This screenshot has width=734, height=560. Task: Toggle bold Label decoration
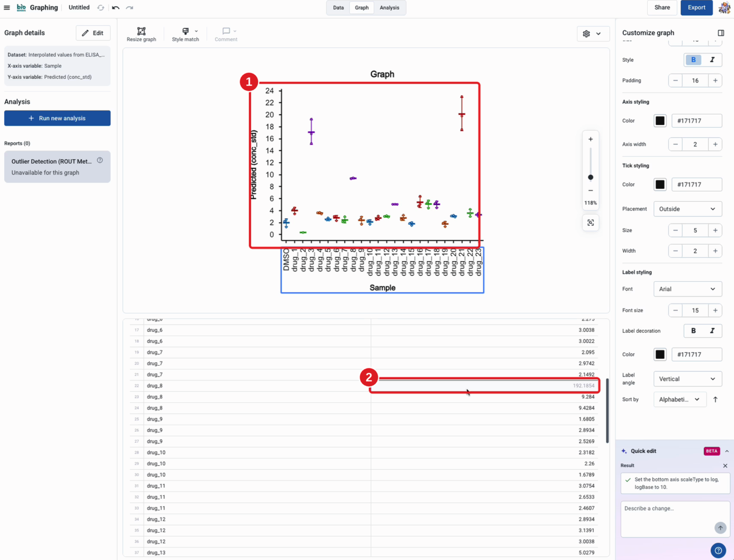[x=693, y=331]
